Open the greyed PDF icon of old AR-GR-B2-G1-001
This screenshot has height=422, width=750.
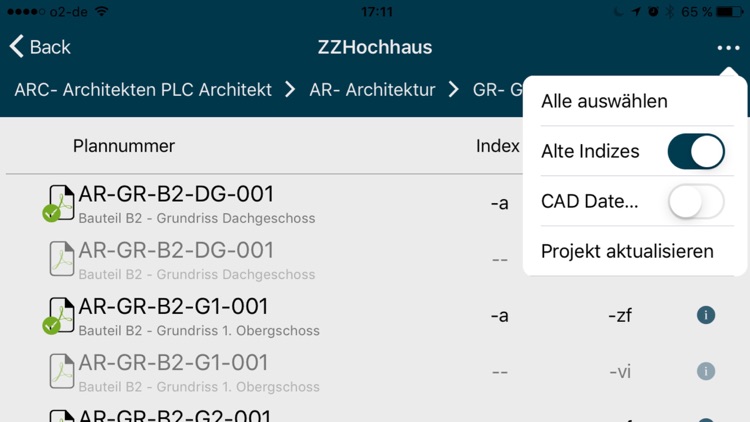click(62, 371)
